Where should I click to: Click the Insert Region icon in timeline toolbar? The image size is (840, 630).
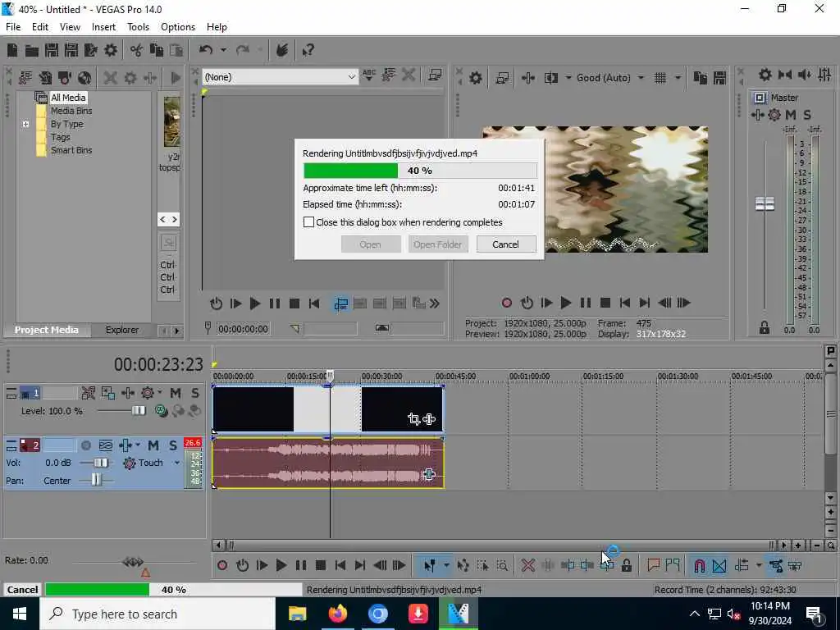point(673,565)
